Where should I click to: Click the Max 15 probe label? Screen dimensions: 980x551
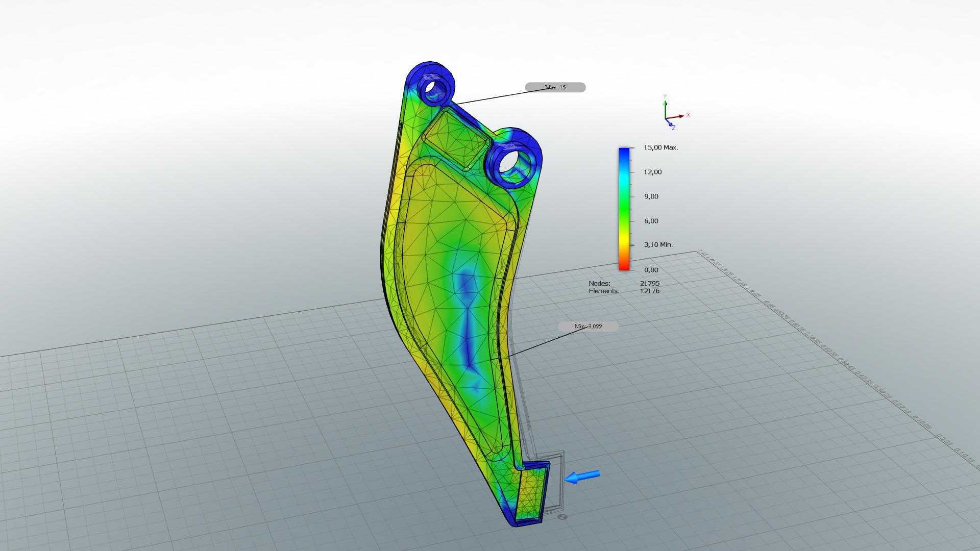555,87
